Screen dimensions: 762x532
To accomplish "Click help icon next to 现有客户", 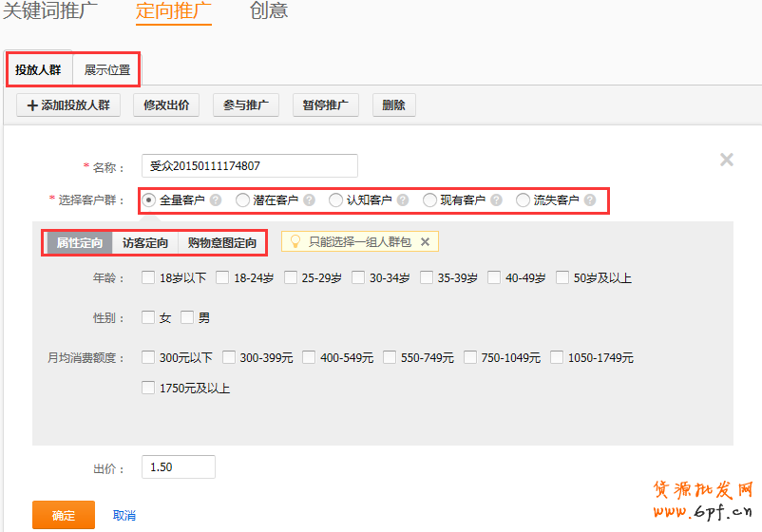I will (x=496, y=200).
